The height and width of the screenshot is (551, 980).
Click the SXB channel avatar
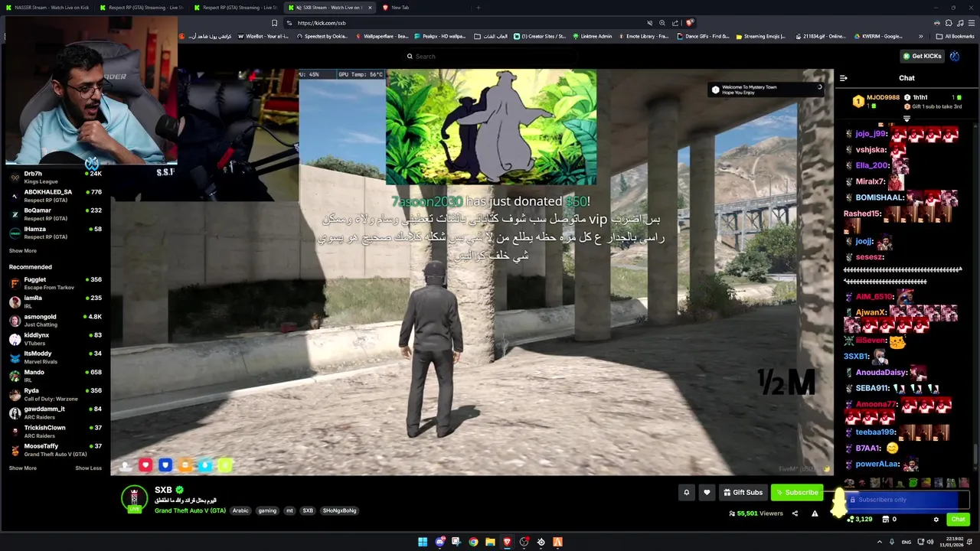pyautogui.click(x=134, y=498)
